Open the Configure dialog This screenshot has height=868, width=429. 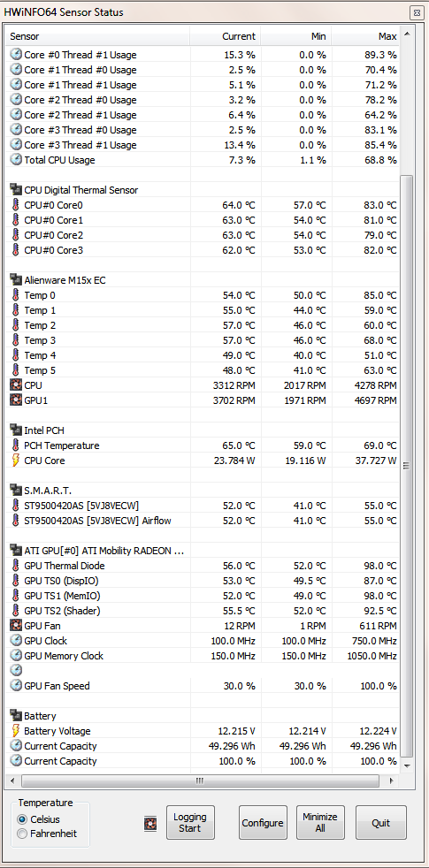click(263, 823)
